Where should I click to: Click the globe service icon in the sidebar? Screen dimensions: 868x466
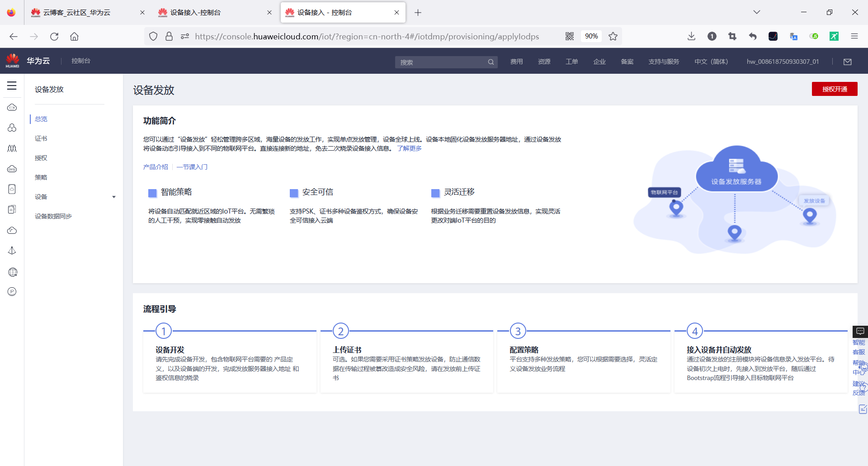[12, 272]
